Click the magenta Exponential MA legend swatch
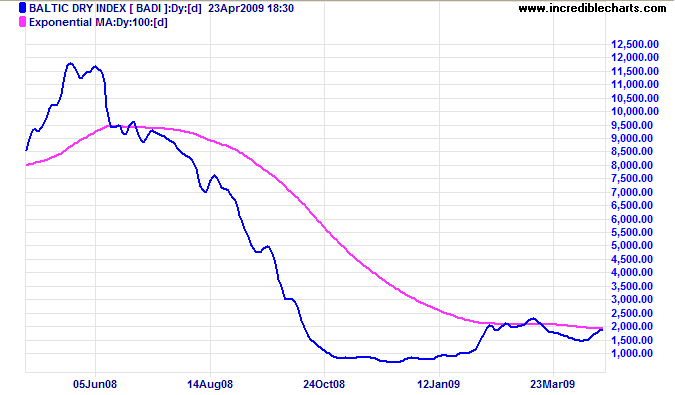This screenshot has width=675, height=395. tap(22, 22)
